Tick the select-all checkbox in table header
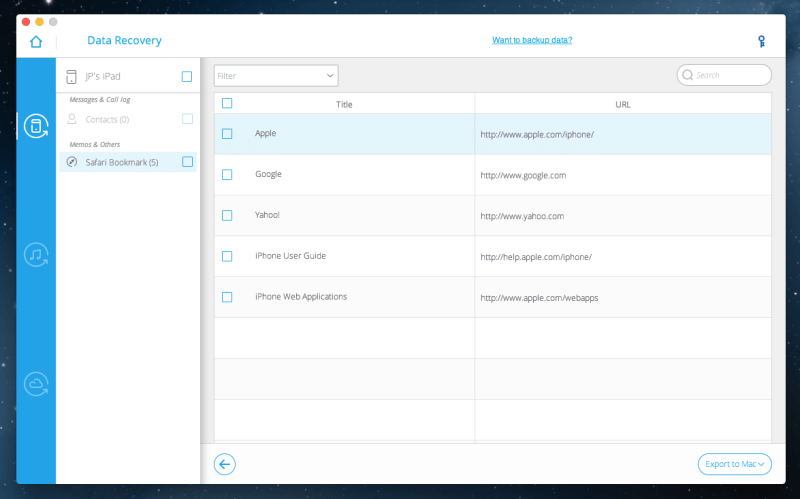 click(227, 104)
